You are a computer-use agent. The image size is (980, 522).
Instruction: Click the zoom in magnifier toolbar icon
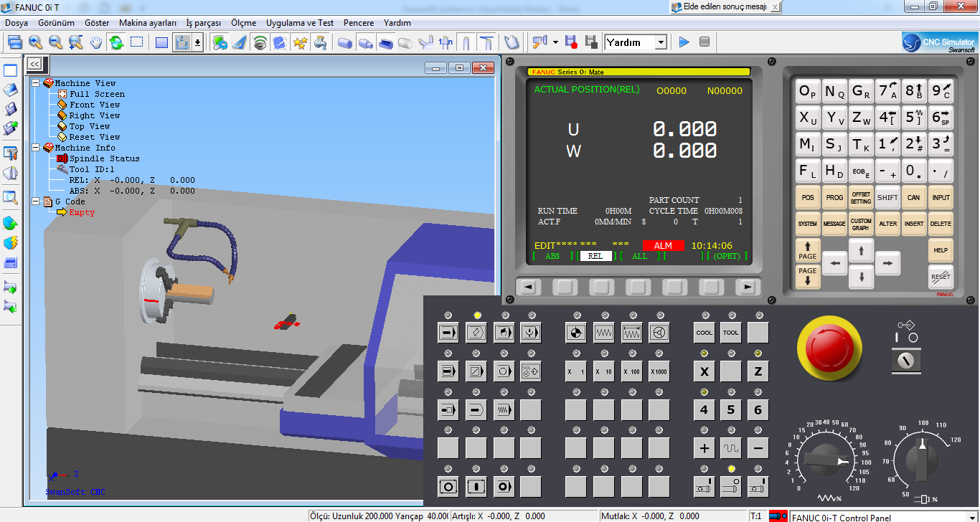35,42
